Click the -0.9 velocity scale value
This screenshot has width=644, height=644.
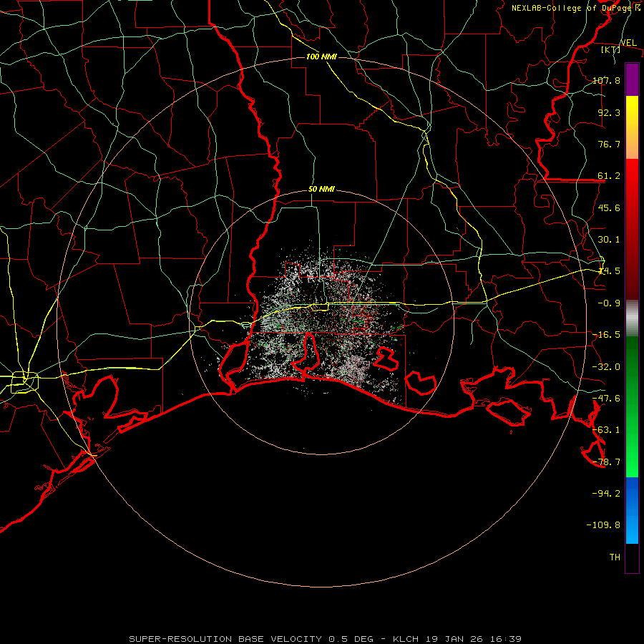coord(609,303)
